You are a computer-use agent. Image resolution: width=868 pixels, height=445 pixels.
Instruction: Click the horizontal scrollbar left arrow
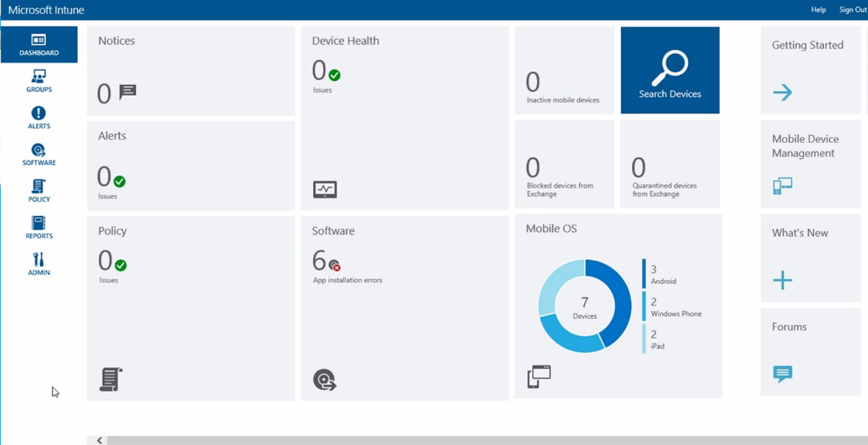pyautogui.click(x=100, y=440)
